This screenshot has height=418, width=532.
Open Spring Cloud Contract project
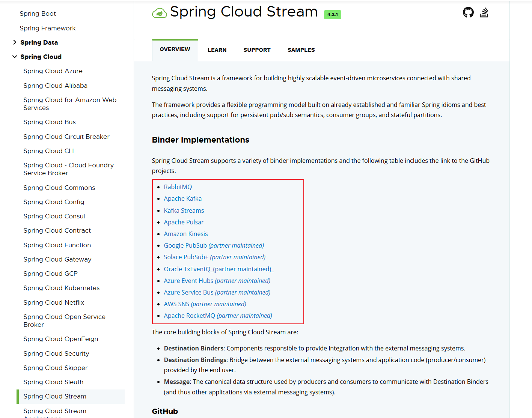click(x=57, y=230)
